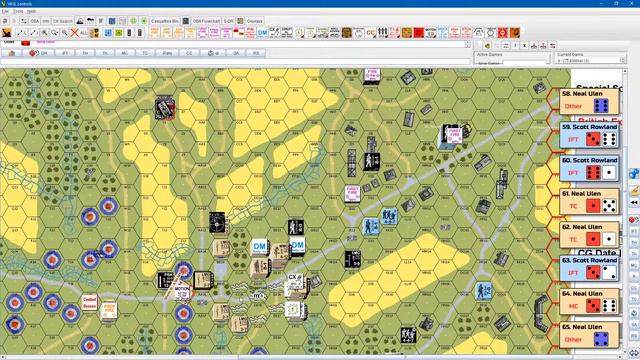Viewport: 640px width, 360px height.
Task: Open the File menu
Action: point(5,11)
